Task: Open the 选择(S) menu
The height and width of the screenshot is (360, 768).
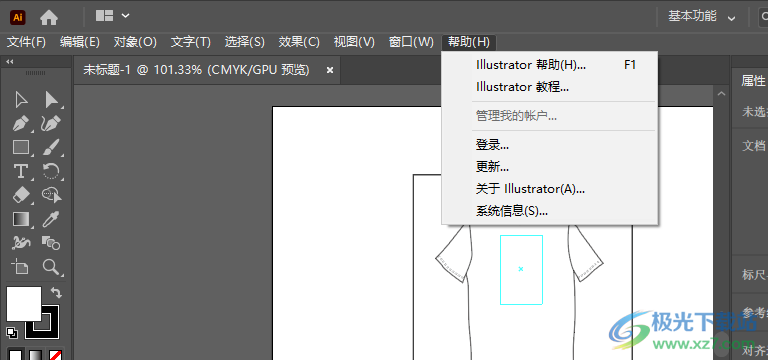Action: point(244,42)
